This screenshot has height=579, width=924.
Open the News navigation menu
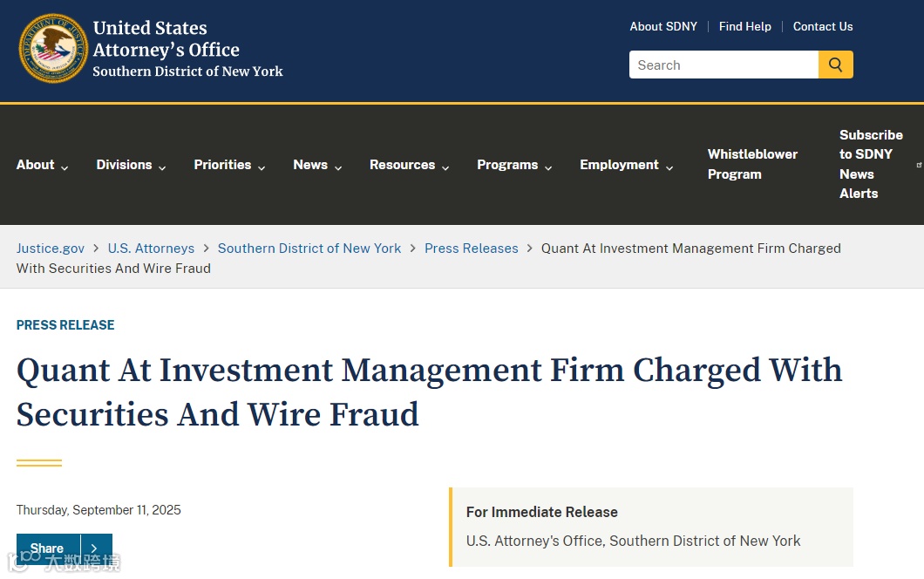click(317, 165)
